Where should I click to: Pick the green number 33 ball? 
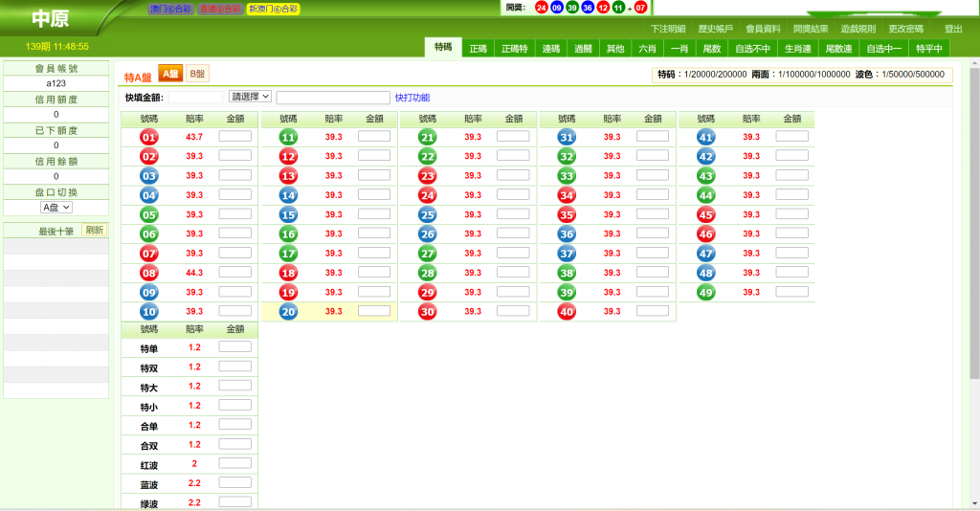(567, 175)
